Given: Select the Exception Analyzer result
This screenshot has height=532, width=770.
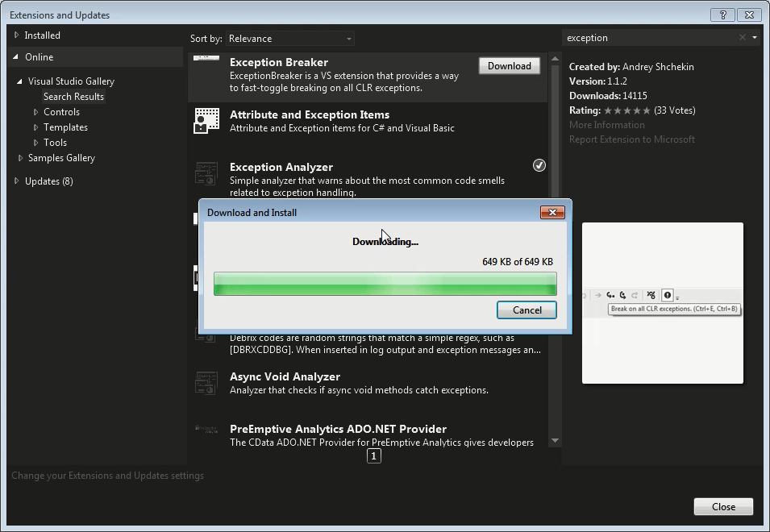Looking at the screenshot, I should coord(368,179).
